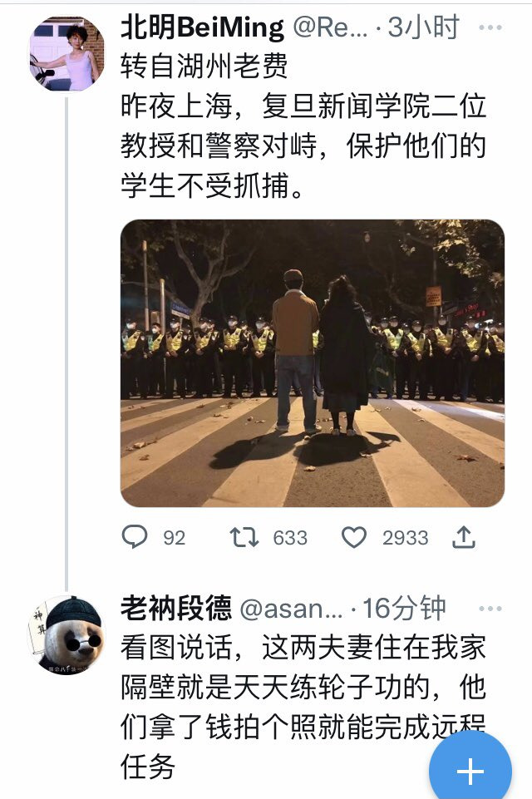Tap the reply speech bubble icon

point(135,536)
